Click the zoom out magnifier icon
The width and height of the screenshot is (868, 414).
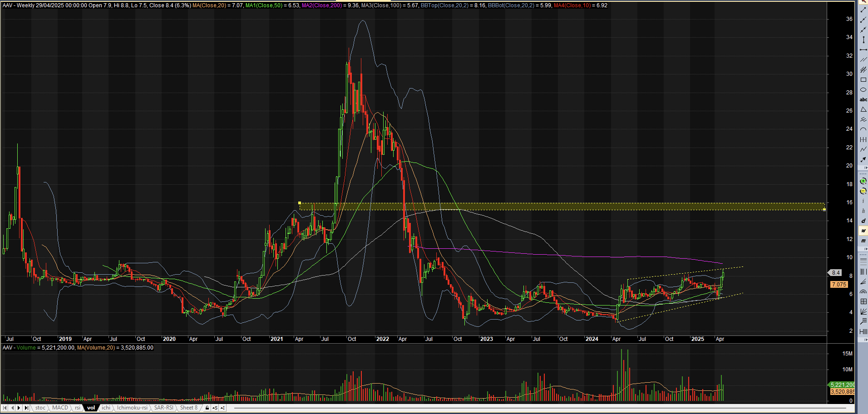click(863, 191)
